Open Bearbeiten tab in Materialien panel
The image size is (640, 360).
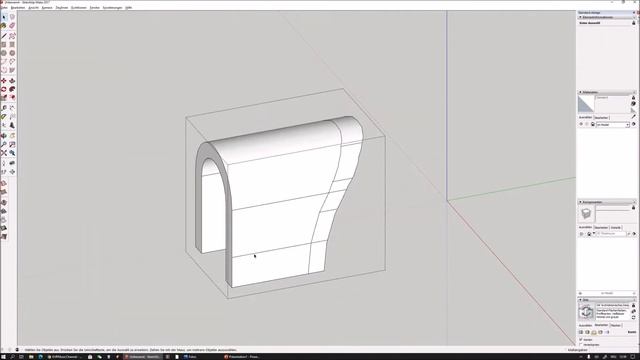click(601, 118)
